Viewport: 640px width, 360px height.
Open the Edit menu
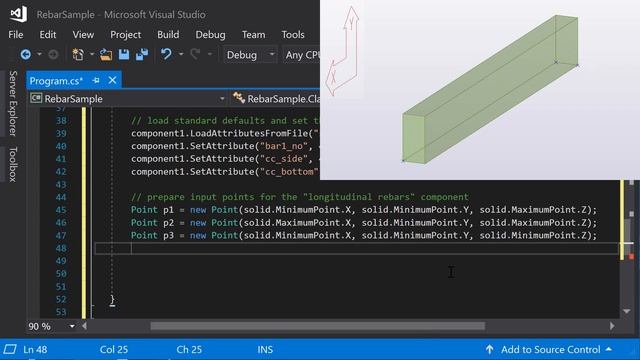coord(48,35)
